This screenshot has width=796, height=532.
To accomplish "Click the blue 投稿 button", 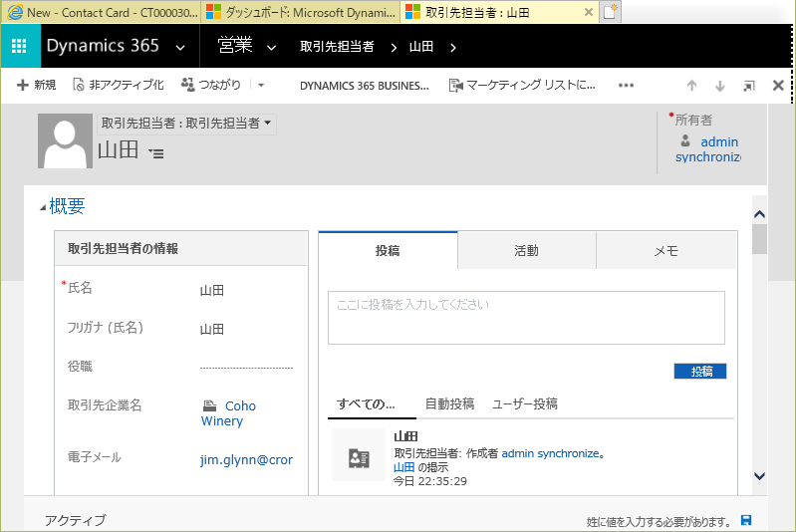I will [700, 371].
